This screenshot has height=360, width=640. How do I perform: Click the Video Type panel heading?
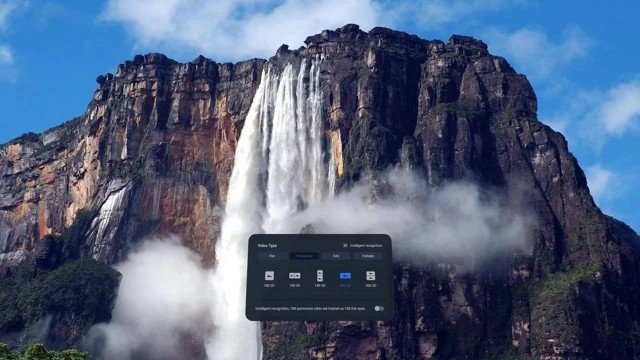pyautogui.click(x=267, y=245)
